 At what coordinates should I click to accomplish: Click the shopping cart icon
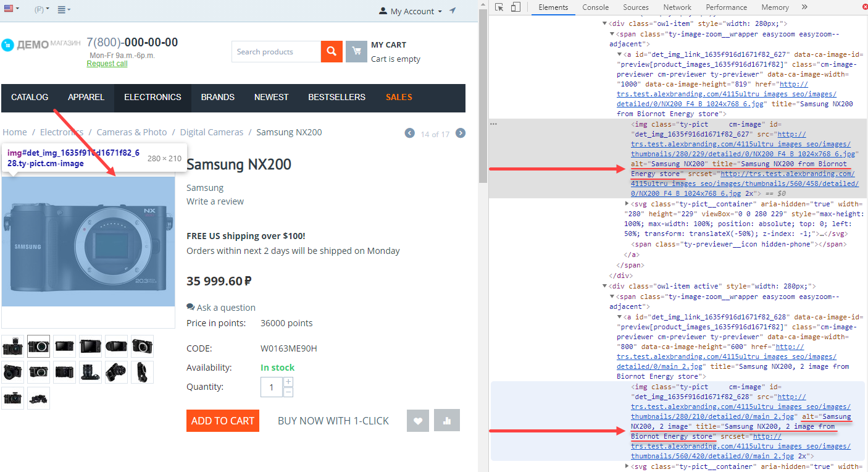356,52
